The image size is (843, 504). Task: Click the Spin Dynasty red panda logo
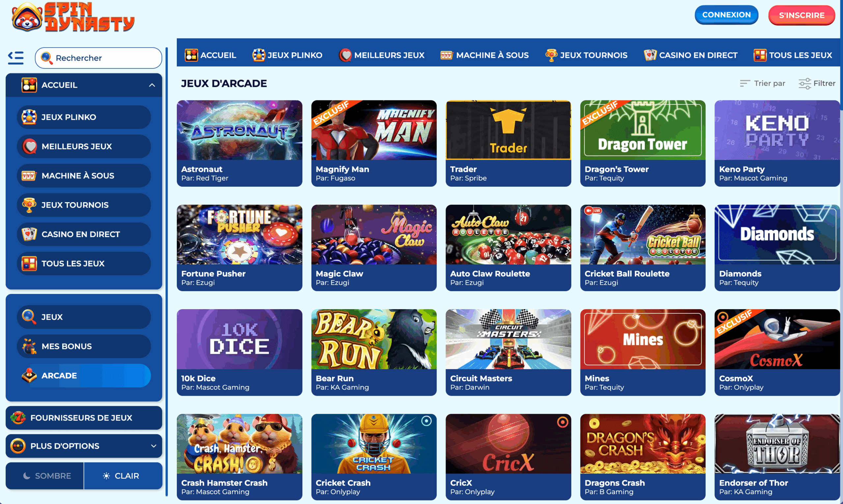pos(73,17)
